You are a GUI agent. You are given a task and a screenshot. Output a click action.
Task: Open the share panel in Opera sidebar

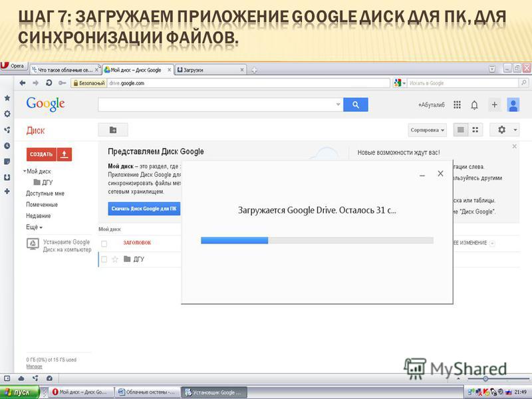pos(7,130)
